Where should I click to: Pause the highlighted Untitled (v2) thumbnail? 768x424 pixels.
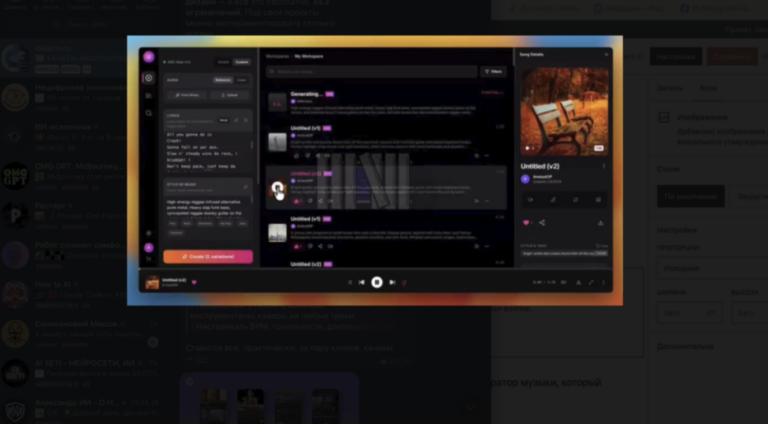[277, 188]
